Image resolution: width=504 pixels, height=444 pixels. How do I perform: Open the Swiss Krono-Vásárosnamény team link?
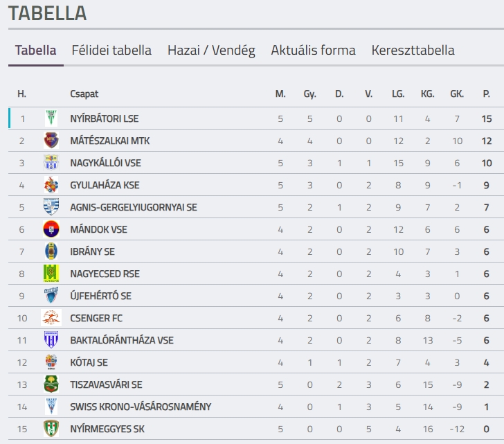point(141,407)
